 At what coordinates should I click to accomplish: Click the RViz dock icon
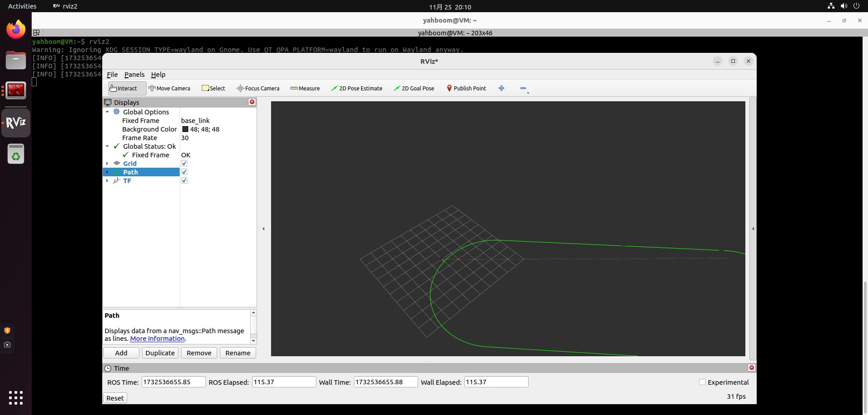pyautogui.click(x=16, y=123)
